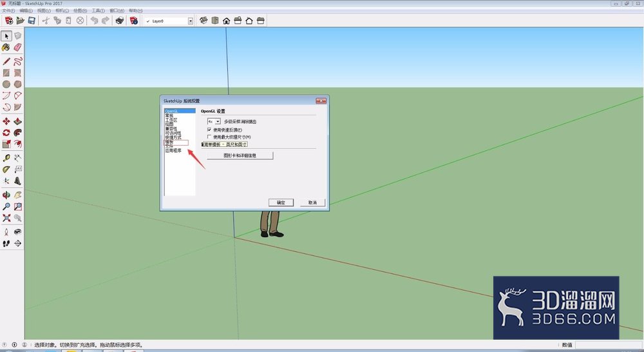Select the Look Around eye tool
The image size is (644, 352).
[17, 232]
